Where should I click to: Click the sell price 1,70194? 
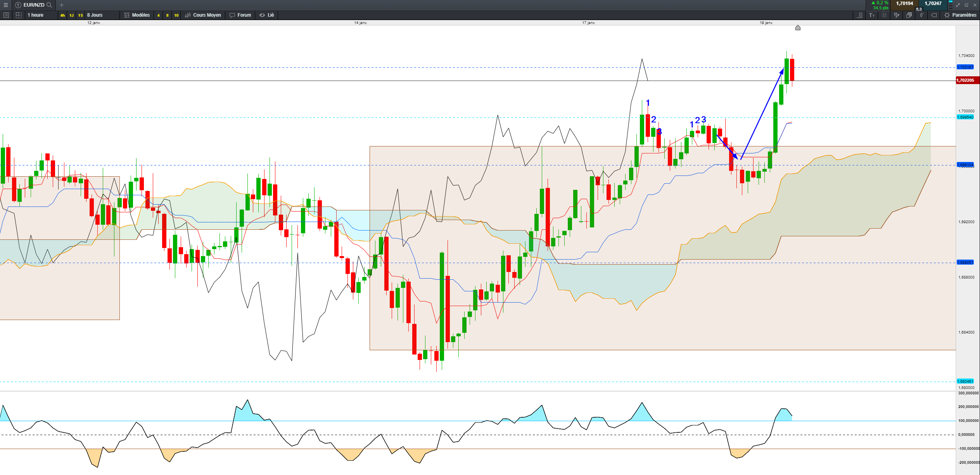click(x=904, y=3)
